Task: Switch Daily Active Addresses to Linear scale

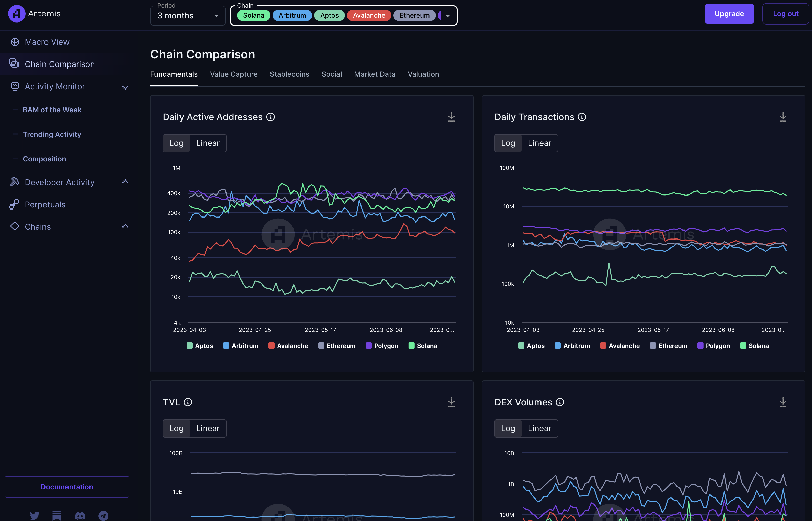Action: pos(208,143)
